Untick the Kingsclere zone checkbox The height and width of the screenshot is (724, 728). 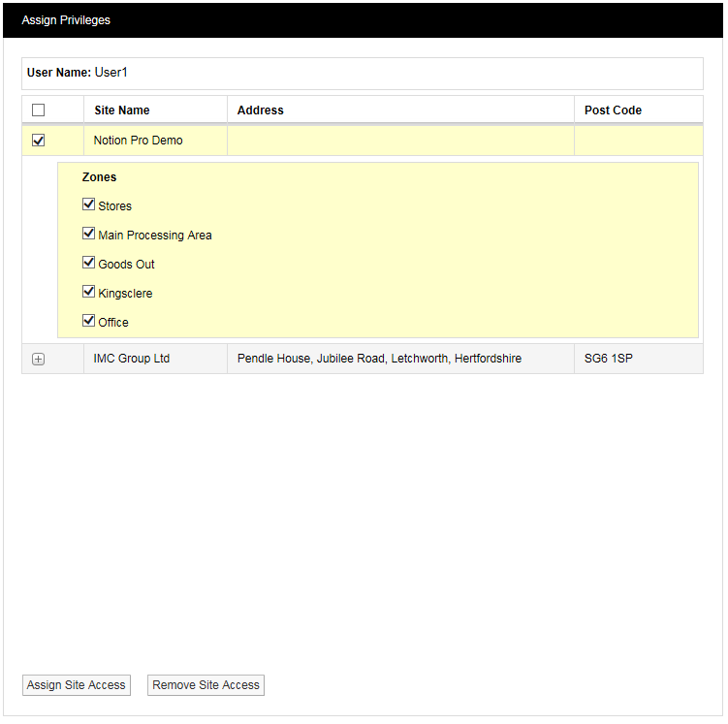point(89,293)
